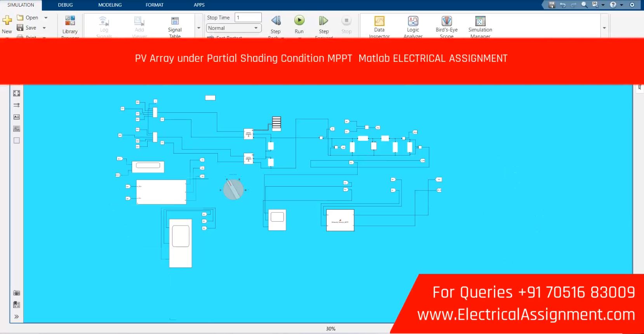Click the quick access favorite commands icon
The image size is (644, 334).
(595, 5)
